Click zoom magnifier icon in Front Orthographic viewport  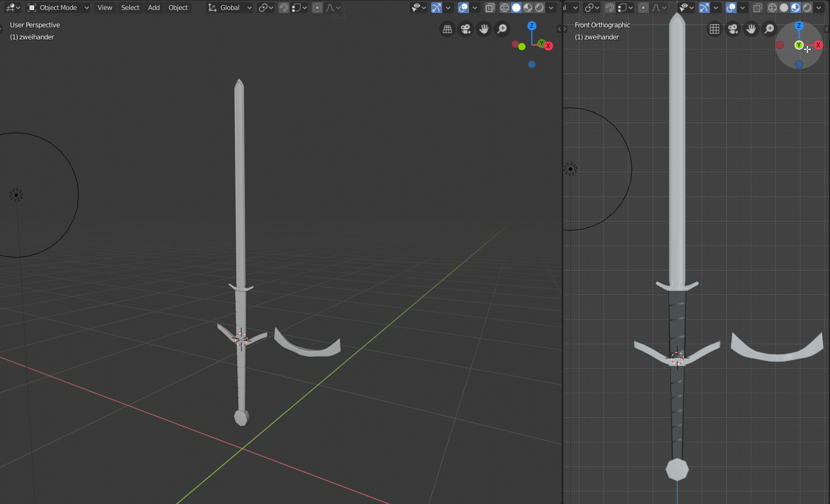click(769, 29)
